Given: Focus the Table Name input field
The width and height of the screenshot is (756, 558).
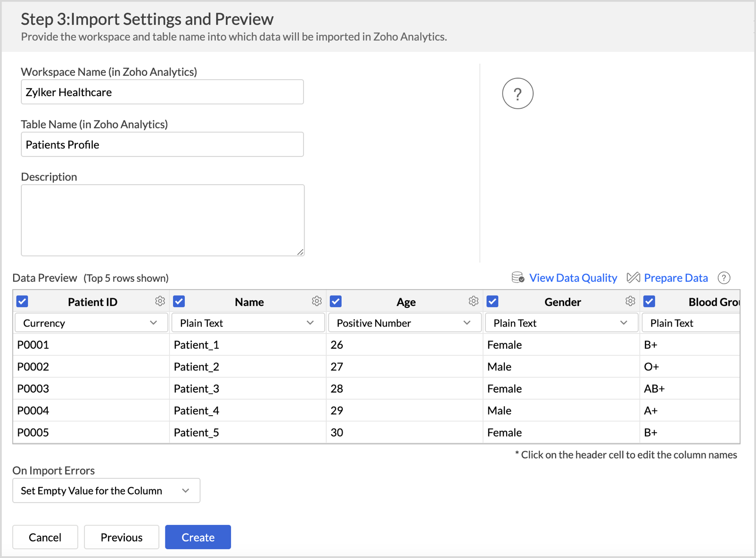Looking at the screenshot, I should [162, 145].
